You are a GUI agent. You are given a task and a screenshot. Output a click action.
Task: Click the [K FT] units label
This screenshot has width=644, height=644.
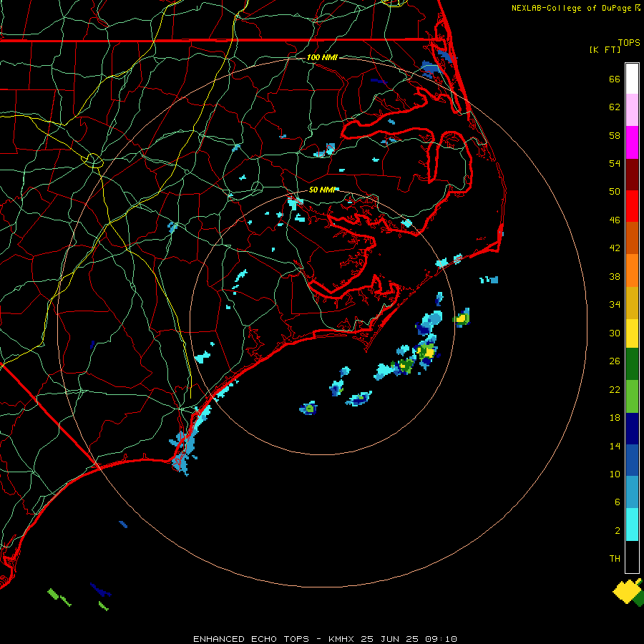click(605, 50)
